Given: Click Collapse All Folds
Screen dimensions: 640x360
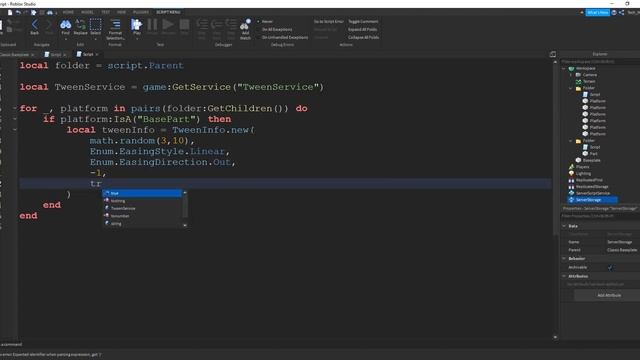Looking at the screenshot, I should [363, 37].
